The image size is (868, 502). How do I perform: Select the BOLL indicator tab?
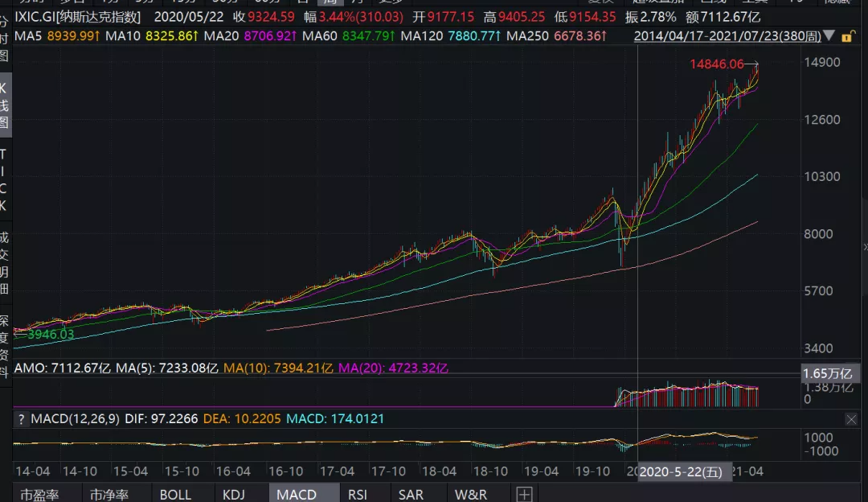[x=175, y=494]
